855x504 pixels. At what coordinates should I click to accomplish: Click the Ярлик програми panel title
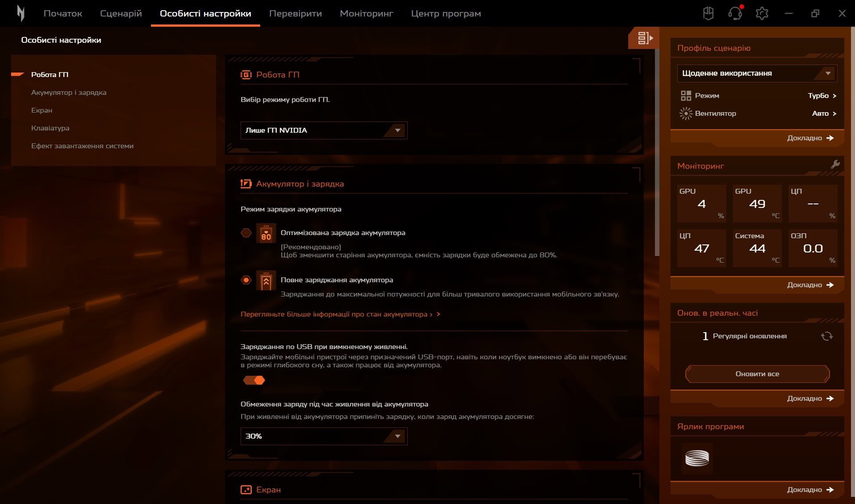tap(710, 427)
